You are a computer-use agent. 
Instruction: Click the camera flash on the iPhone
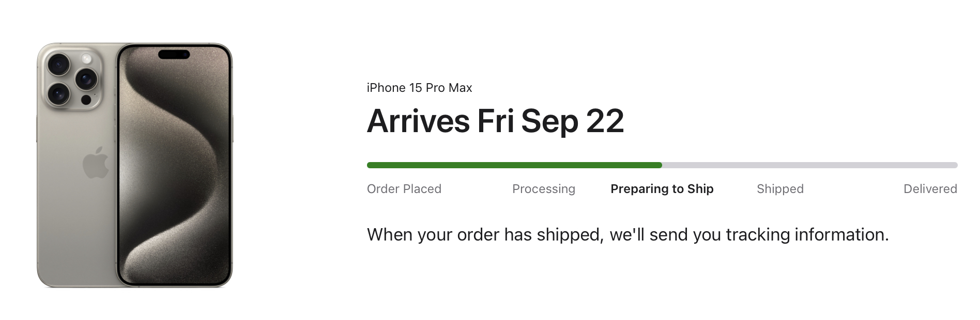pos(86,59)
